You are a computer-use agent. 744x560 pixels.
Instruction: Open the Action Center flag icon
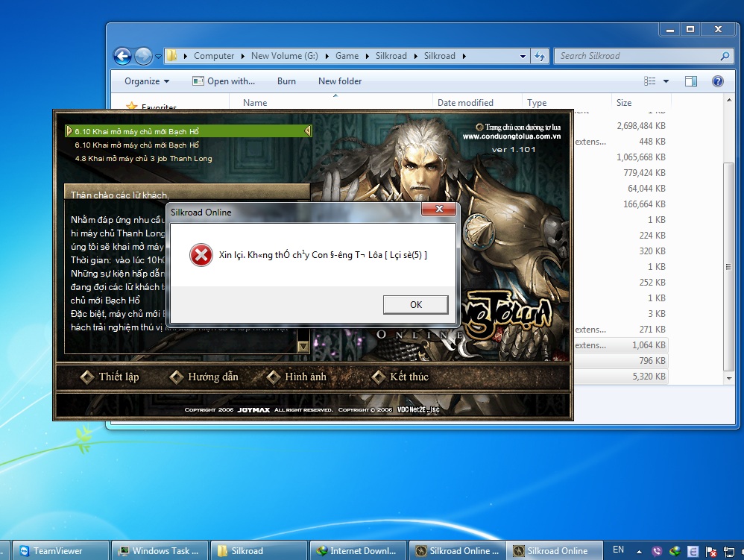pos(710,551)
